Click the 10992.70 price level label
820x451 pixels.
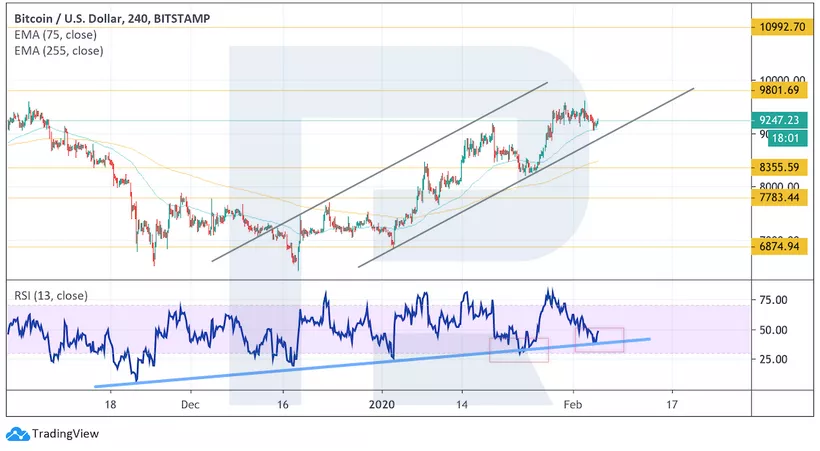coord(783,28)
